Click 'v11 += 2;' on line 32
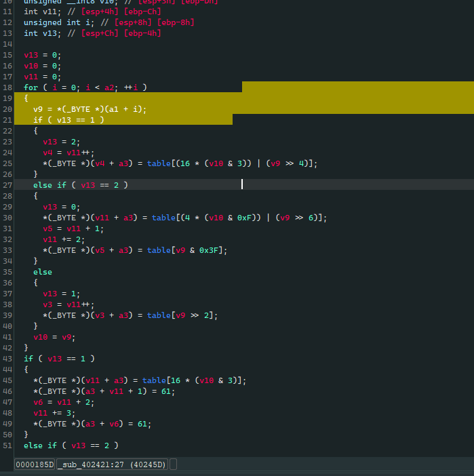474x476 pixels. 64,239
